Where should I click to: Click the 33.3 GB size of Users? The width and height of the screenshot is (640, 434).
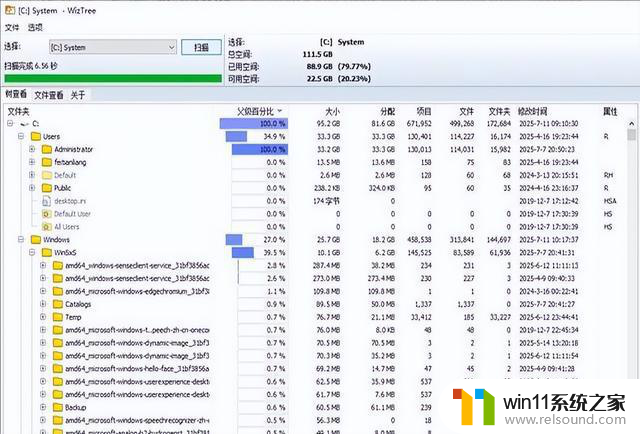pos(329,136)
